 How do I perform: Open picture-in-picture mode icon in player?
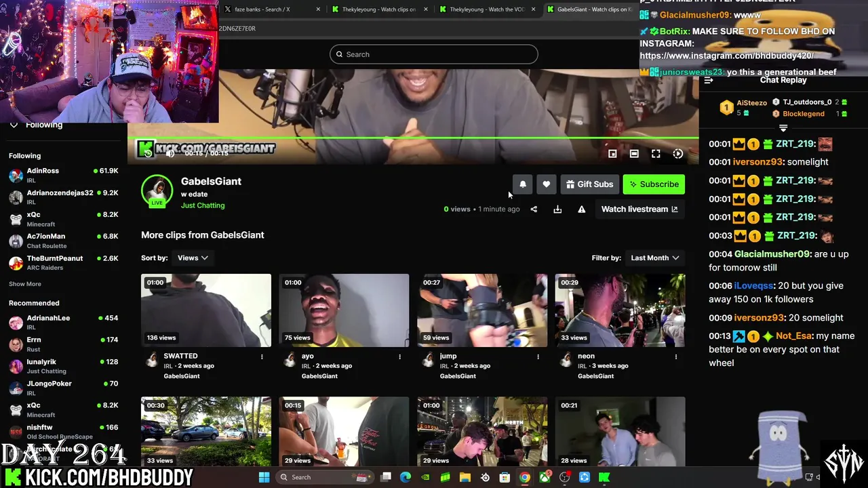[612, 154]
